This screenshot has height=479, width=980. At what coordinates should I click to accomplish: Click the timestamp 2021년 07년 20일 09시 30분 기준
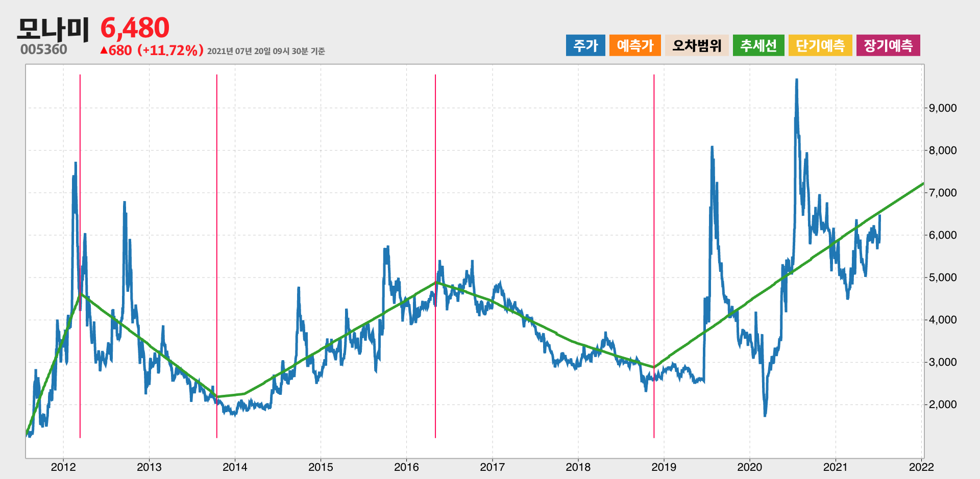[x=266, y=51]
